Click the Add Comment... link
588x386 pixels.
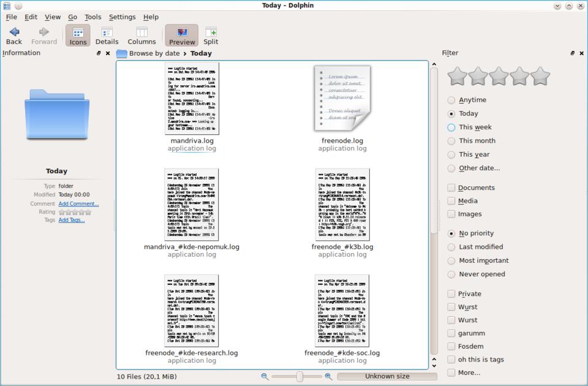(78, 203)
